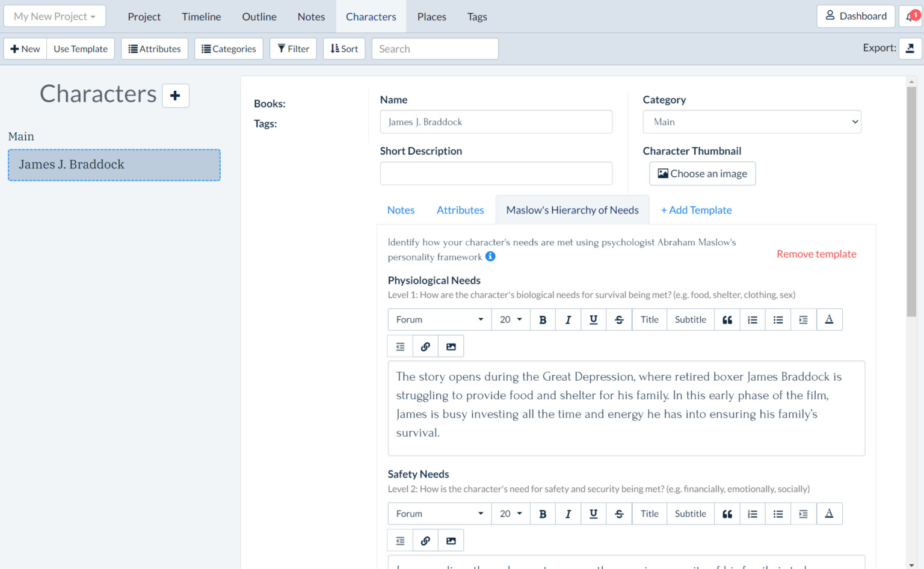Insert link in Physiological Needs editor
Screen dimensions: 924x569
tap(425, 347)
